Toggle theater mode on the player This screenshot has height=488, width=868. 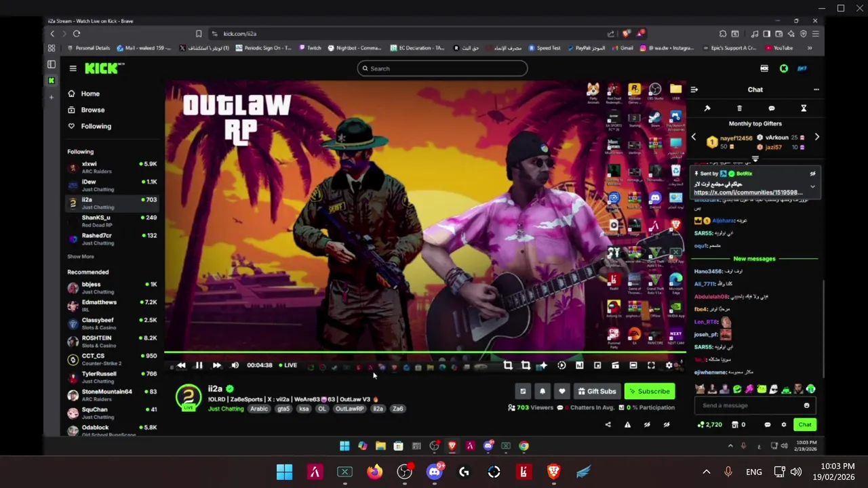click(633, 365)
